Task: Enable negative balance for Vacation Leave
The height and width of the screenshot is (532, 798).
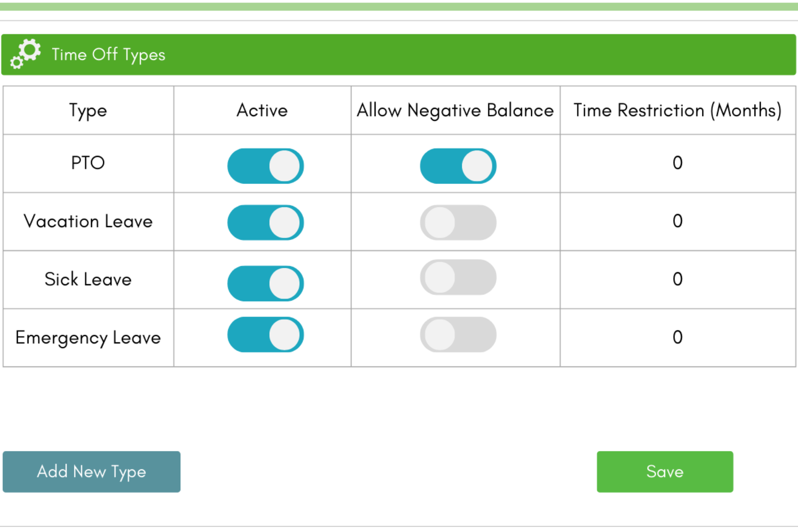Action: click(458, 223)
